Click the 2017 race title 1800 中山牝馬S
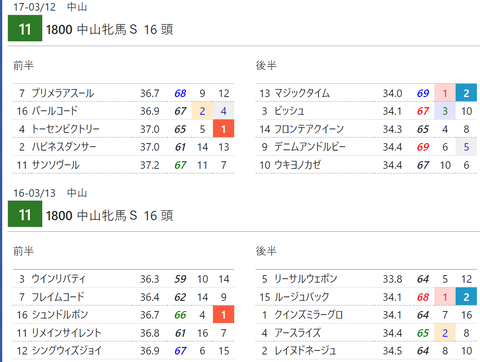Image resolution: width=480 pixels, height=362 pixels. click(92, 30)
